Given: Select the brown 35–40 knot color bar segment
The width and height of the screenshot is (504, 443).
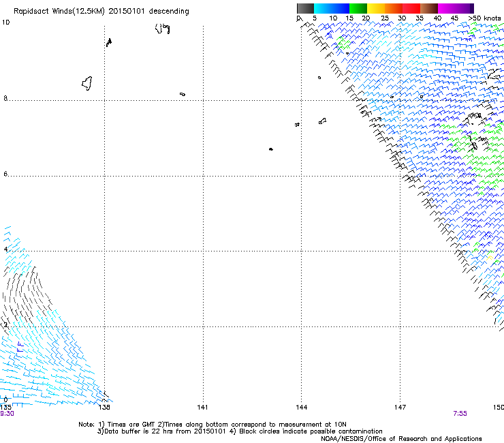Looking at the screenshot, I should click(x=429, y=8).
